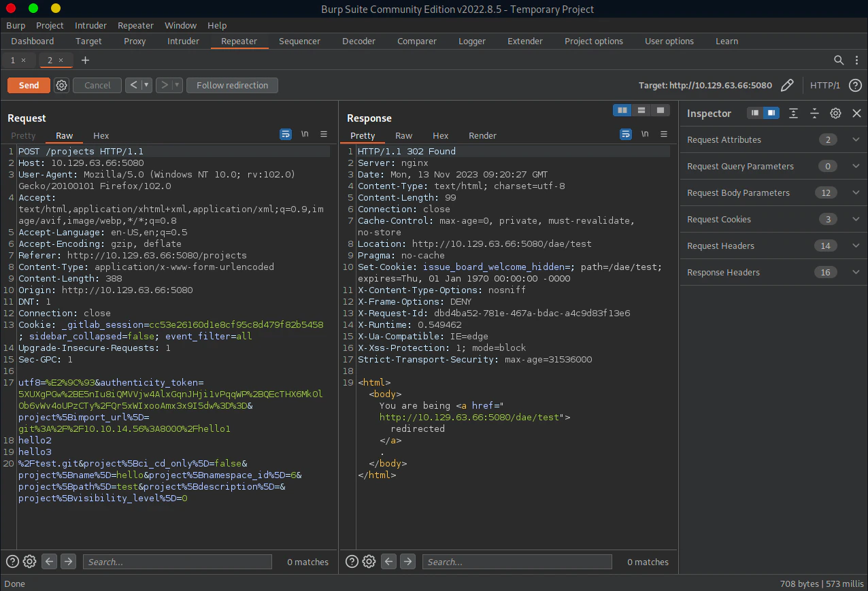
Task: Open Response search help icon
Action: pos(352,561)
